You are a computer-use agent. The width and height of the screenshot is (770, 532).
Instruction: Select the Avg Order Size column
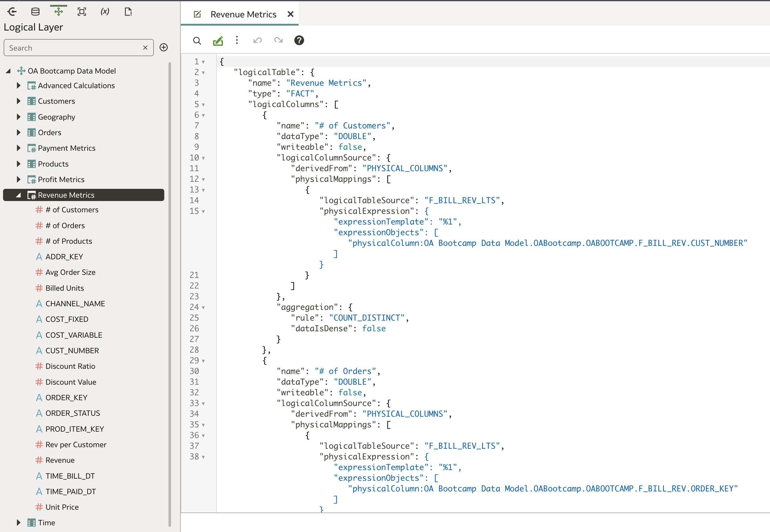71,272
